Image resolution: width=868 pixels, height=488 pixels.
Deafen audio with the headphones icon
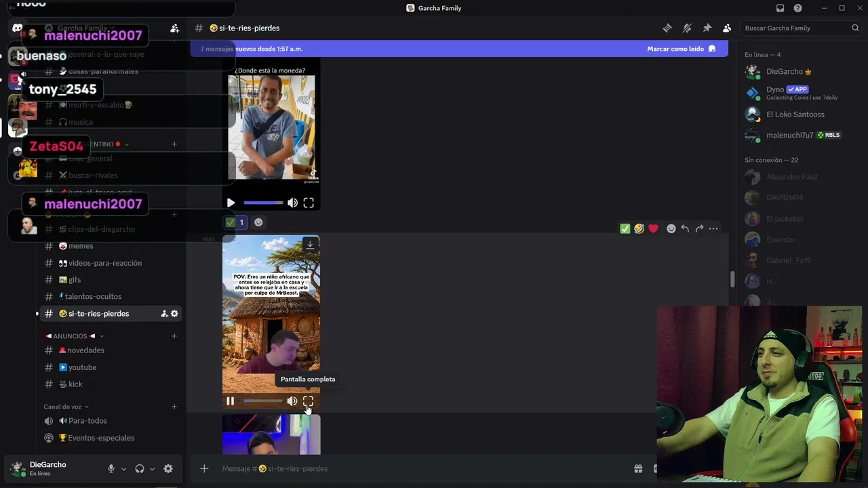(x=140, y=468)
